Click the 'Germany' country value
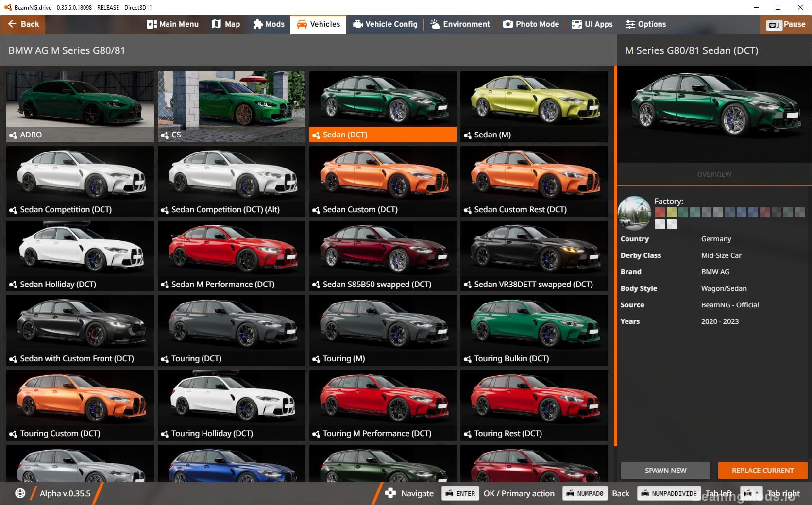Image resolution: width=812 pixels, height=505 pixels. tap(716, 239)
